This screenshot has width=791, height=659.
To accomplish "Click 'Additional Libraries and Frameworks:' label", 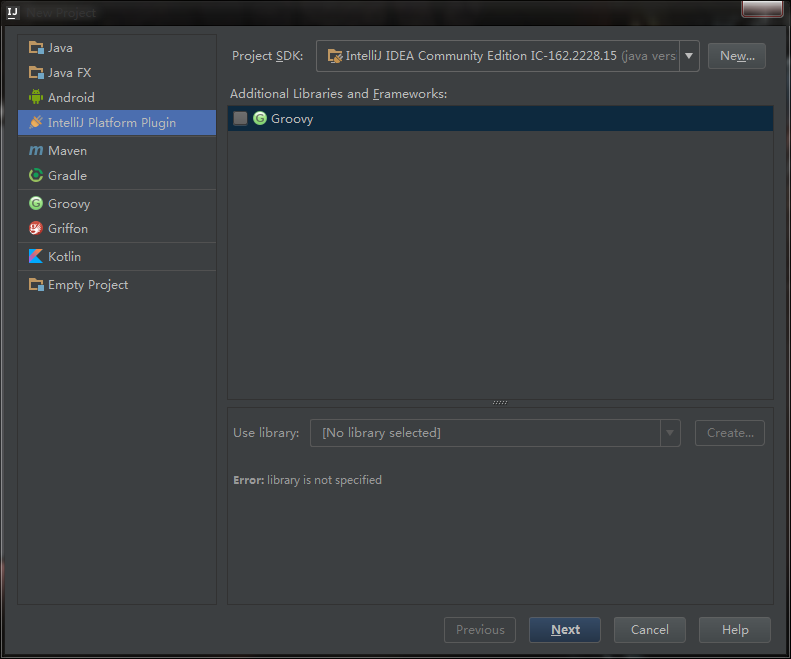I will point(338,94).
